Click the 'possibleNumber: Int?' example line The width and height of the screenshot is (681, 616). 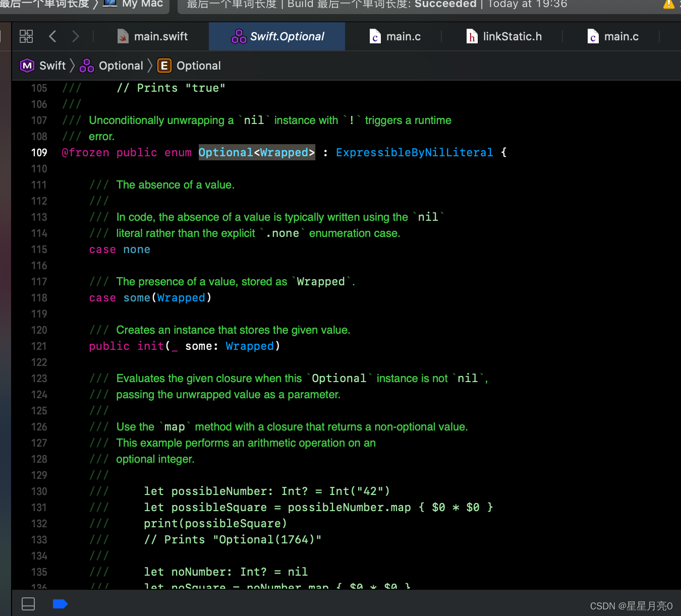point(267,491)
